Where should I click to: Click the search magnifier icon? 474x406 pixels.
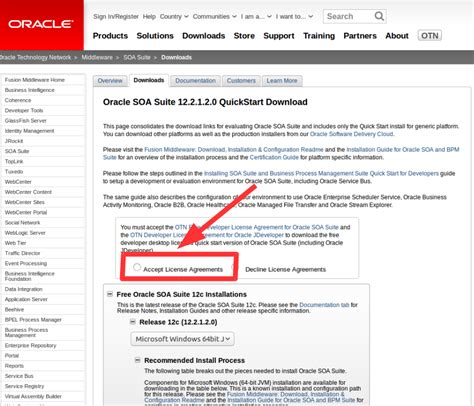(x=379, y=16)
